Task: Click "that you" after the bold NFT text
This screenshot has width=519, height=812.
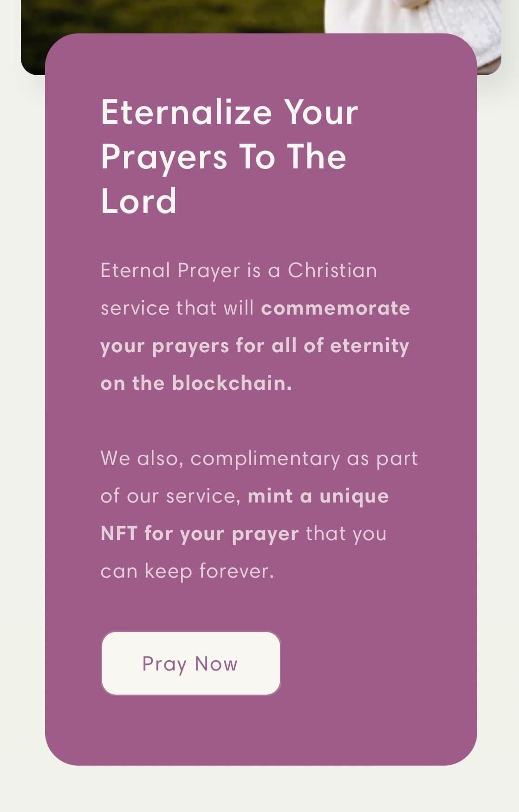Action: [x=346, y=534]
